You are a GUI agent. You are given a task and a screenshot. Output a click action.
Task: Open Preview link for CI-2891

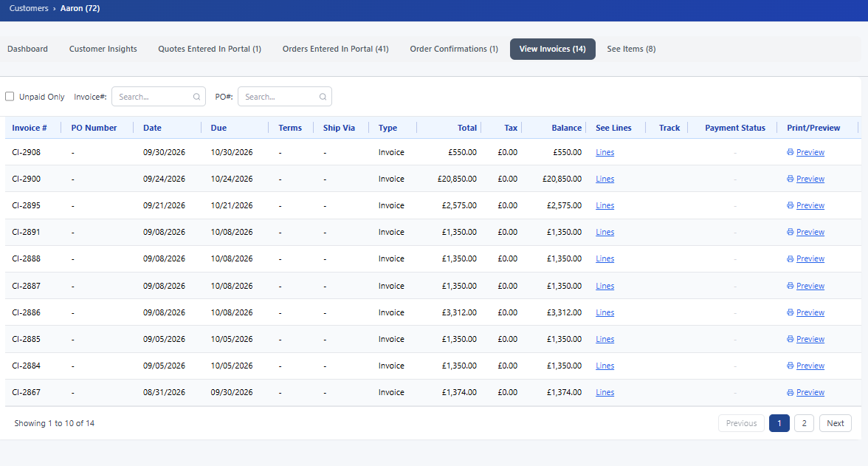810,232
